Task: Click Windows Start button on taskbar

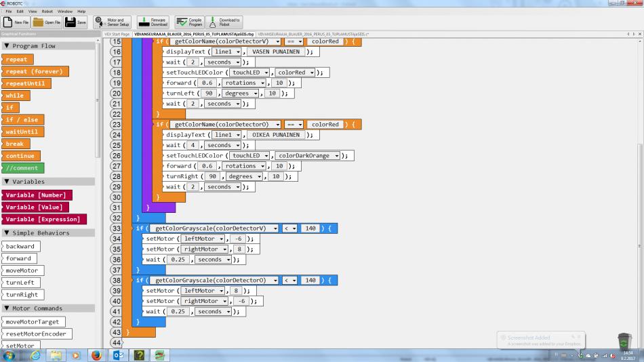Action: click(9, 355)
